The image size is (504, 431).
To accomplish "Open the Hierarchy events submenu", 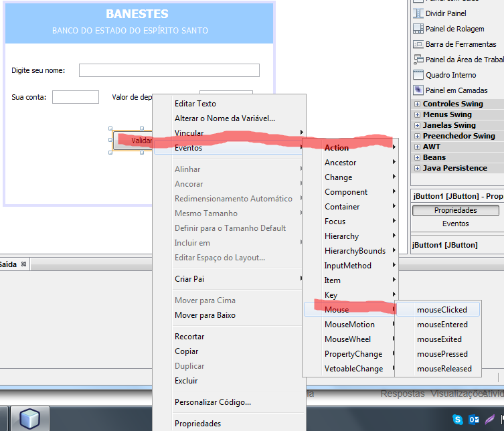I will tap(350, 236).
